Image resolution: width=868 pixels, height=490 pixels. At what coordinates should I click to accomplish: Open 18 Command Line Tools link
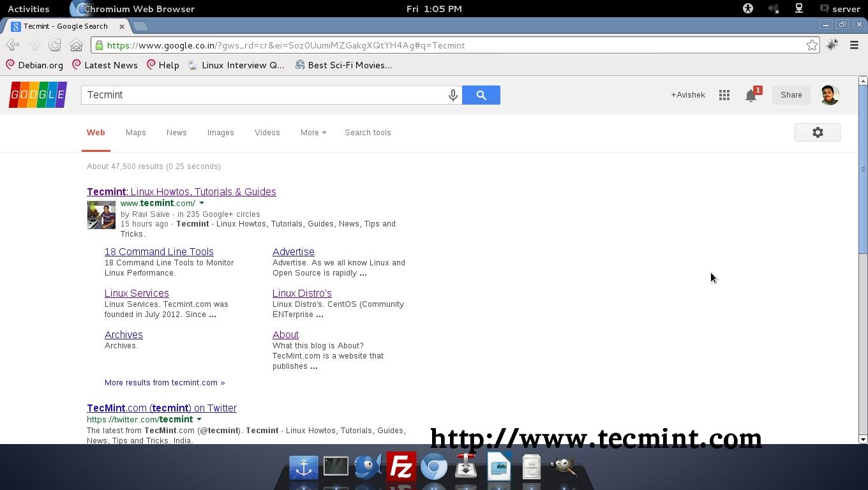pos(159,252)
